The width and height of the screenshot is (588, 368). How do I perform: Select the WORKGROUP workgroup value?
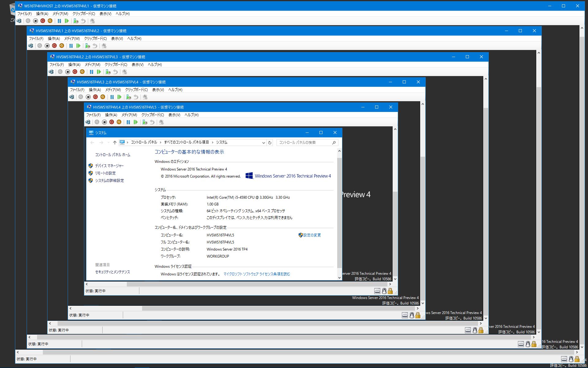[218, 256]
